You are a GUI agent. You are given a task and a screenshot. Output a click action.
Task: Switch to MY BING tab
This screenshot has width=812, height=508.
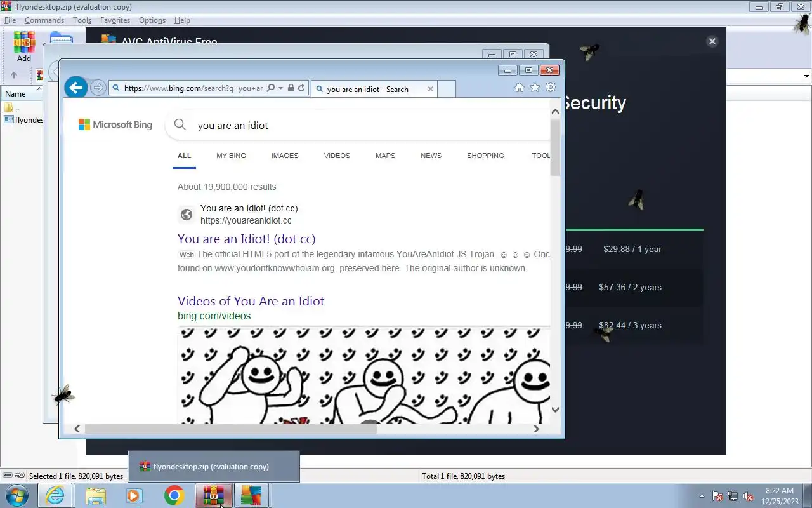pyautogui.click(x=231, y=156)
